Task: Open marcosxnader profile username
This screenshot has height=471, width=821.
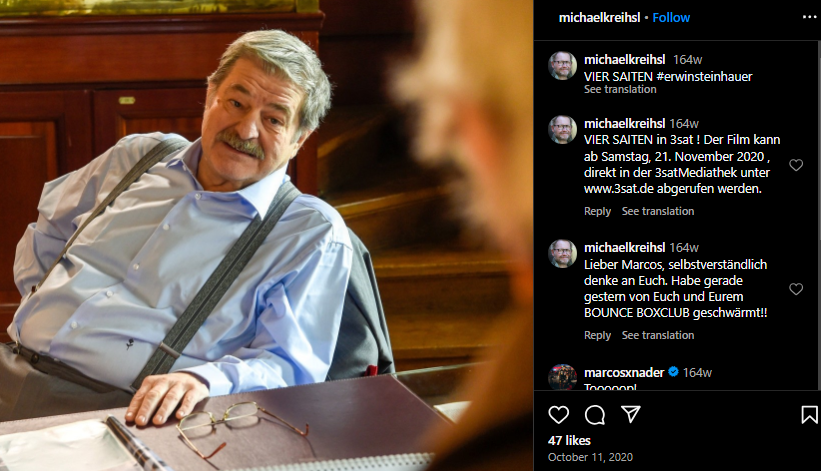Action: [624, 373]
